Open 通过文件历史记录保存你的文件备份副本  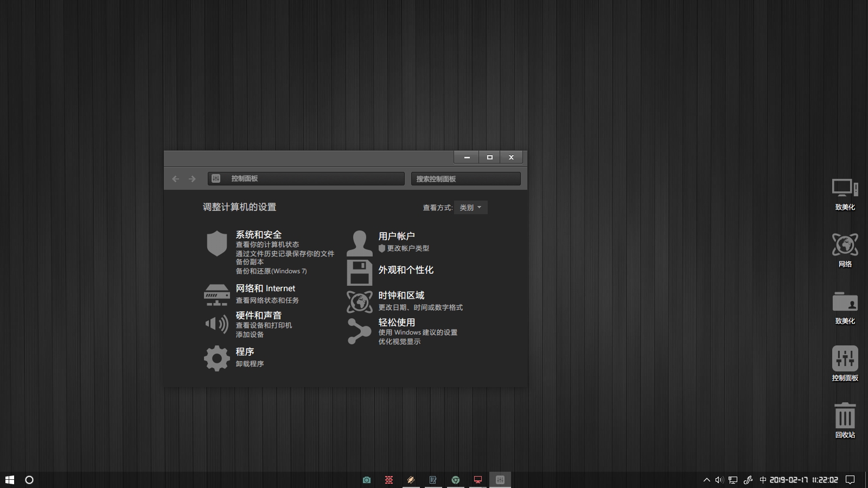click(x=285, y=258)
